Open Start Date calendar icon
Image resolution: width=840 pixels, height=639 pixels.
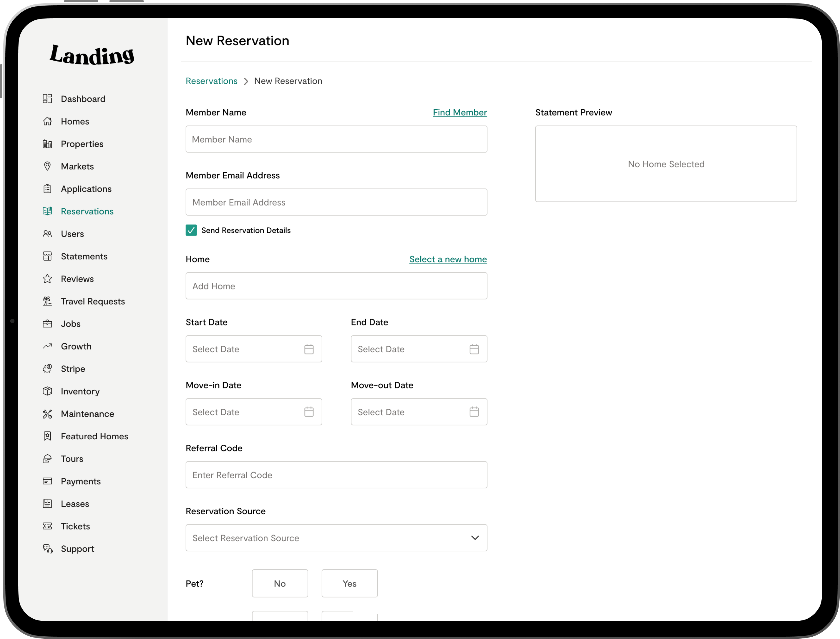point(309,349)
